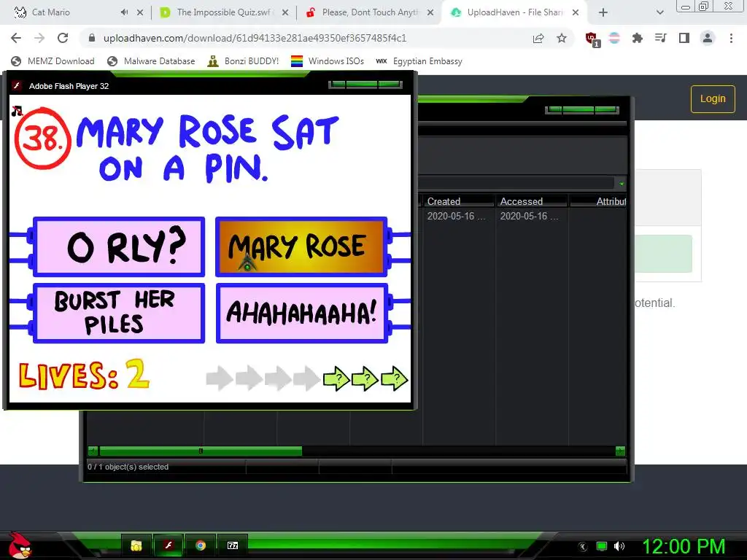Close The Impossible Quiz.swf tab

click(285, 13)
